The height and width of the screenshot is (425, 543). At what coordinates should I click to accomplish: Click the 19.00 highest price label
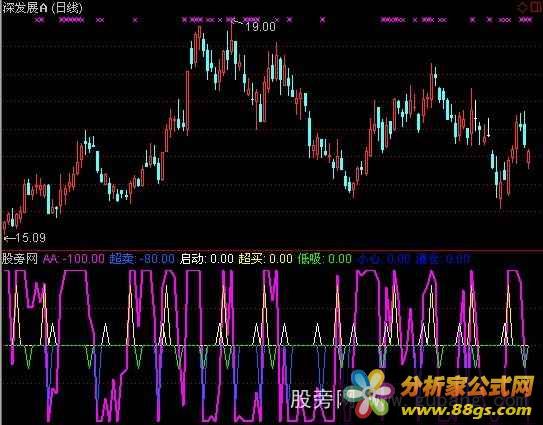point(260,27)
